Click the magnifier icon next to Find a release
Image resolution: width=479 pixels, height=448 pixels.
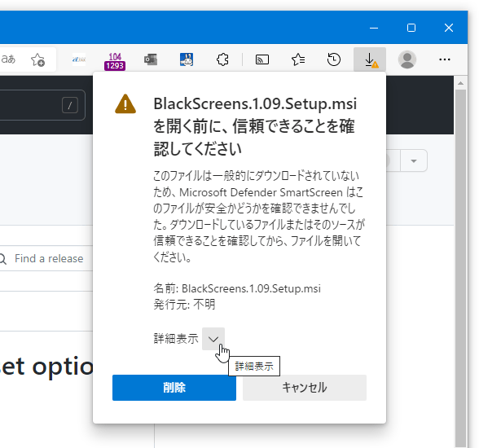3,259
